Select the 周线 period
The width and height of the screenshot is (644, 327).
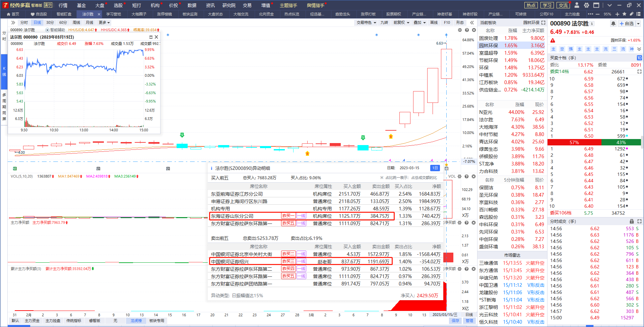point(76,22)
